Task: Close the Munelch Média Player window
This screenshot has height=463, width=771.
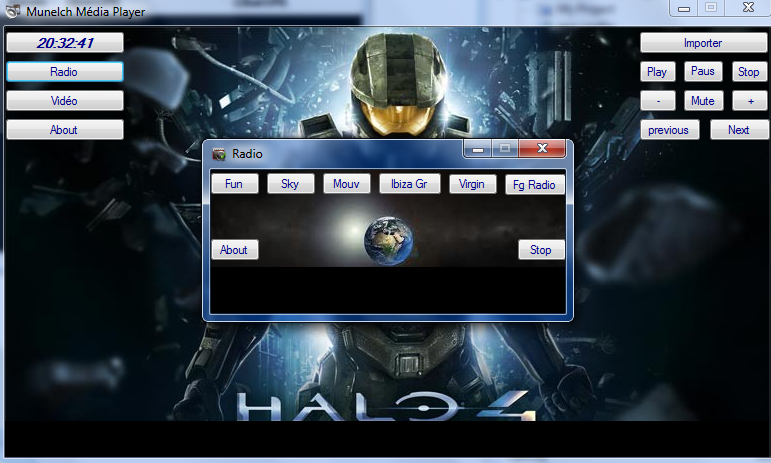Action: click(748, 7)
